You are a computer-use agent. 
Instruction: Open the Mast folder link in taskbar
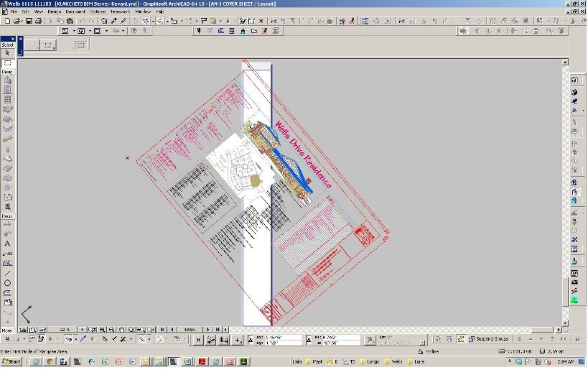[x=314, y=362]
